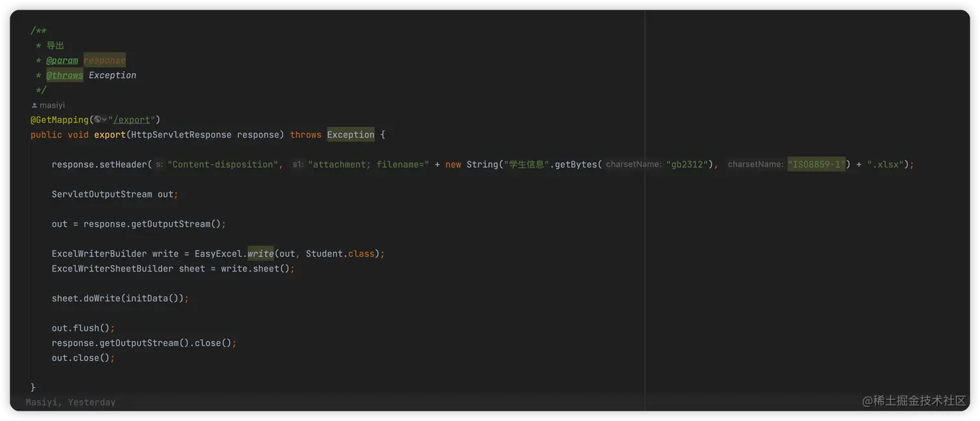Click the void keyword
980x421 pixels.
(78, 135)
